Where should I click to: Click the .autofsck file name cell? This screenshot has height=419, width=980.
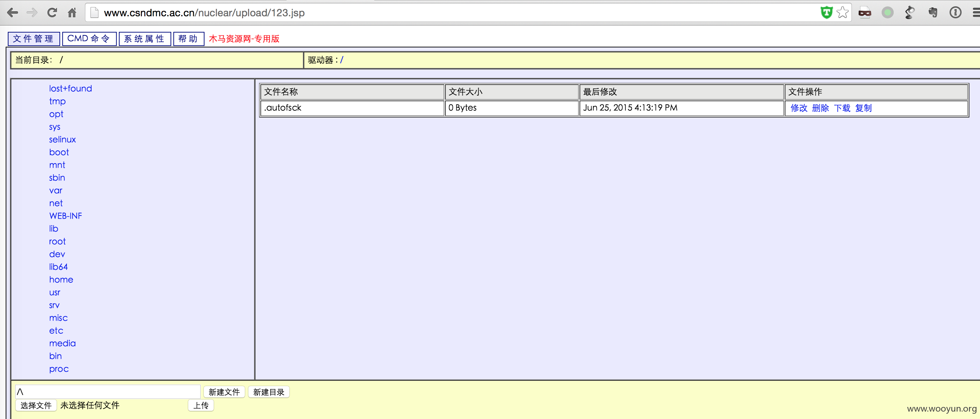click(x=352, y=108)
